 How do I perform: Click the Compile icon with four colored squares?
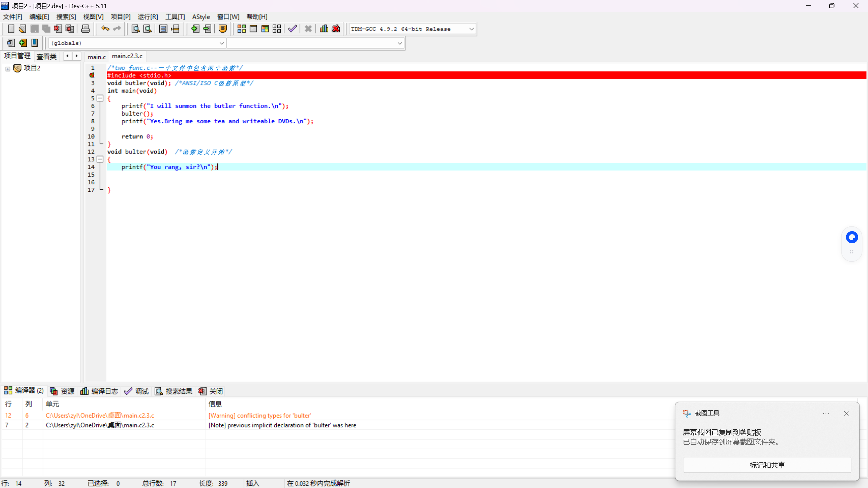click(x=241, y=29)
